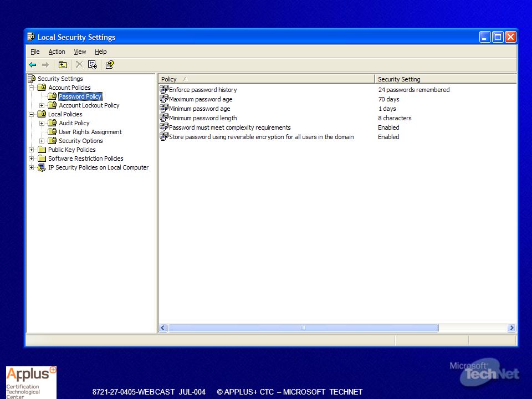Minimize the Local Security Settings window
This screenshot has width=532, height=399.
pyautogui.click(x=485, y=37)
